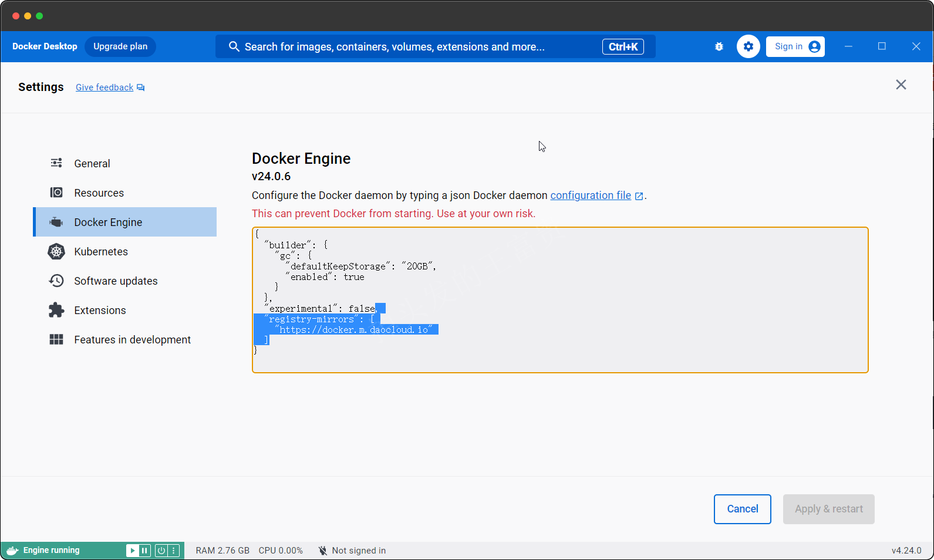Click the "enabled": true line
Screen dimensions: 934x560
click(x=325, y=277)
